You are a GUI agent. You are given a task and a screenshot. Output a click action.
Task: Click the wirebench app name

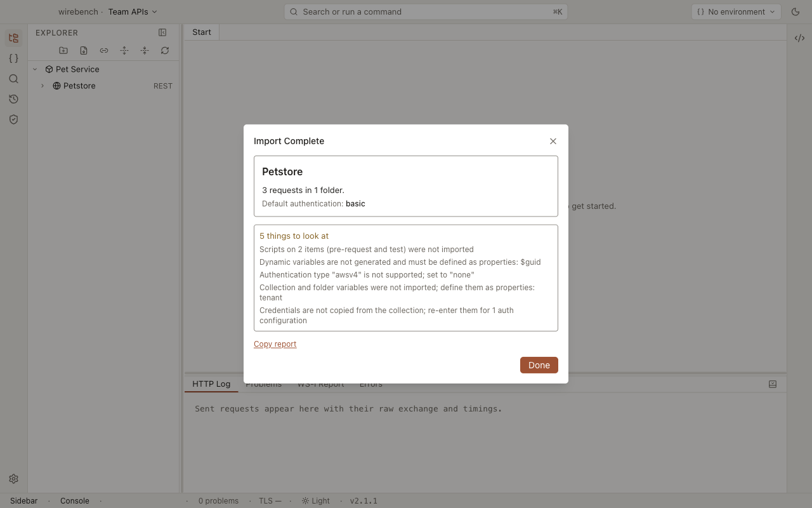[77, 11]
